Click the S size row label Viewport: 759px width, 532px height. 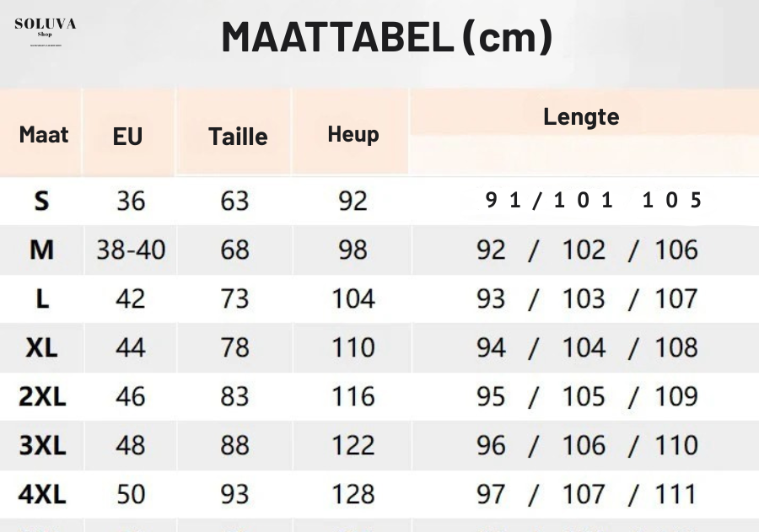(41, 201)
